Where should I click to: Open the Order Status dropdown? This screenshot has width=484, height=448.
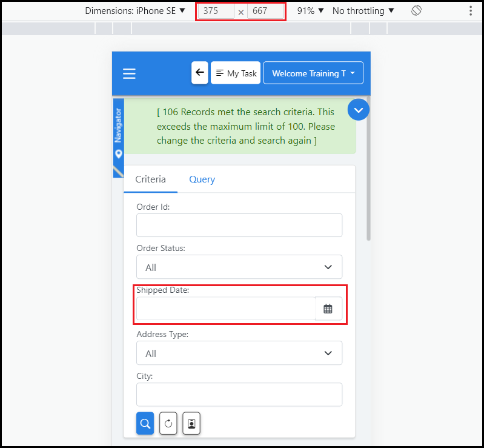[239, 267]
